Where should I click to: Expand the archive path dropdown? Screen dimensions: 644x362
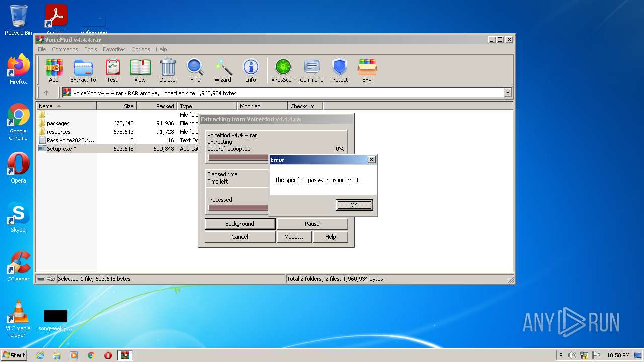tap(508, 93)
